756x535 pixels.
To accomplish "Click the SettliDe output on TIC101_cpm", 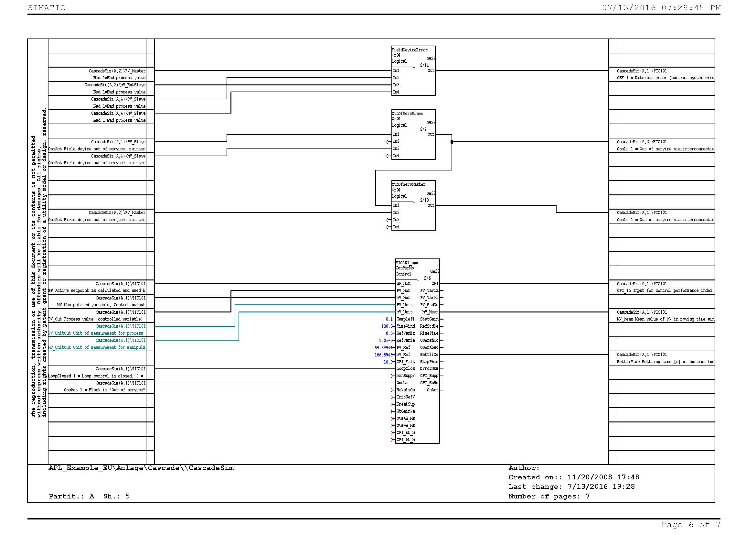I will pos(429,355).
